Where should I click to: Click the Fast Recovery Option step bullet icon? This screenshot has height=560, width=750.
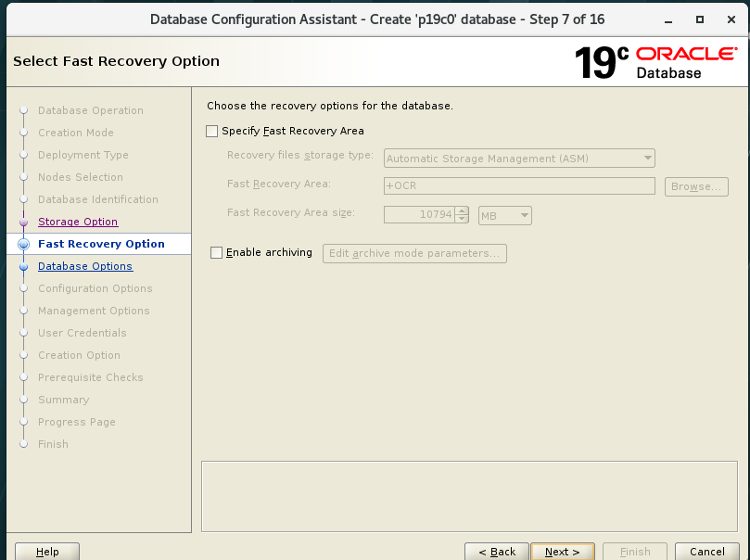[x=23, y=245]
